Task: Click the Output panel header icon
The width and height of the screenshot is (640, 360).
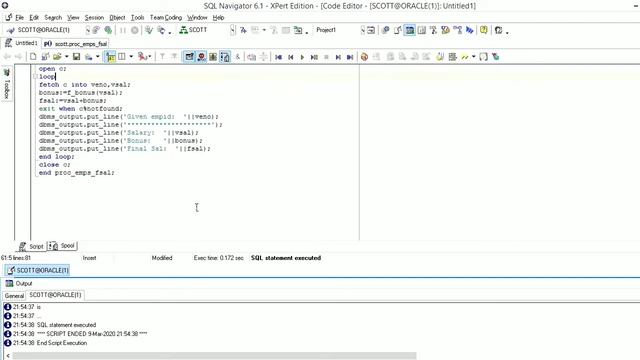Action: tap(9, 283)
